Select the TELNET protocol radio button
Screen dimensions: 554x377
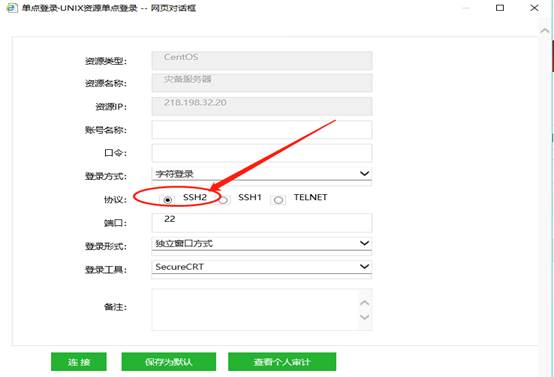click(278, 200)
